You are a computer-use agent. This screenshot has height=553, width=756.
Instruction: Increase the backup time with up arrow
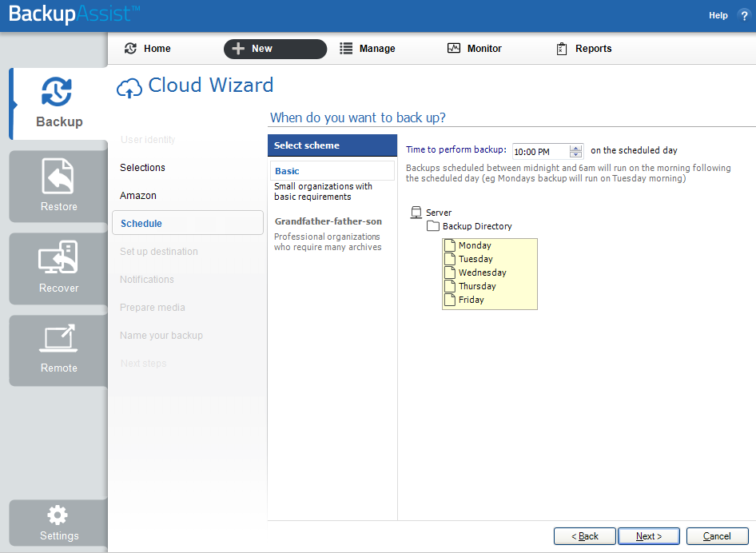[575, 148]
